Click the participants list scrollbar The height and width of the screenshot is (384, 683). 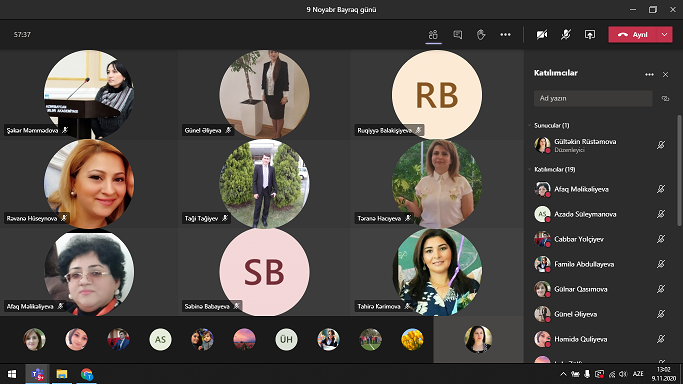pyautogui.click(x=679, y=170)
